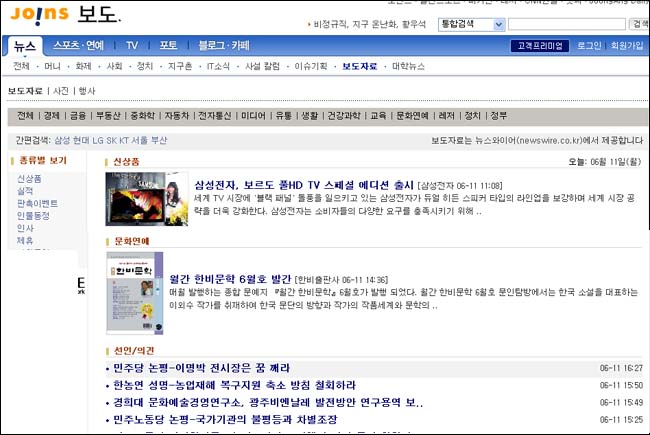Filter press releases by 전자통신

tap(215, 116)
